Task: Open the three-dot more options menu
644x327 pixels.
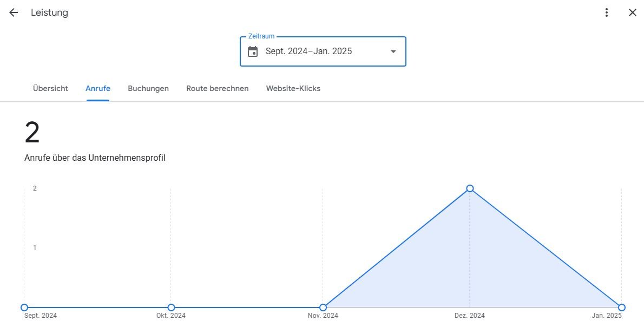Action: coord(607,12)
